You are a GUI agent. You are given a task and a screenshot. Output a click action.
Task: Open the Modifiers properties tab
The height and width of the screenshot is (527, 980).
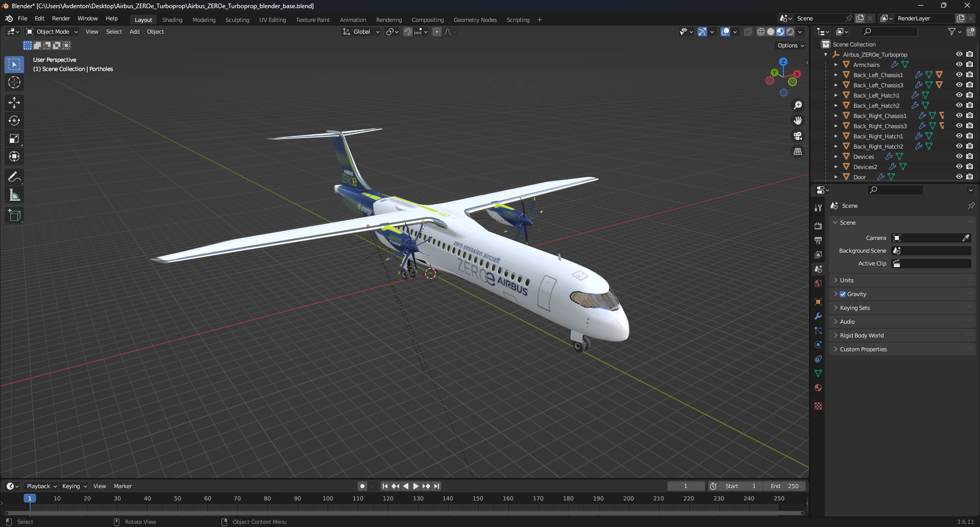click(x=818, y=316)
